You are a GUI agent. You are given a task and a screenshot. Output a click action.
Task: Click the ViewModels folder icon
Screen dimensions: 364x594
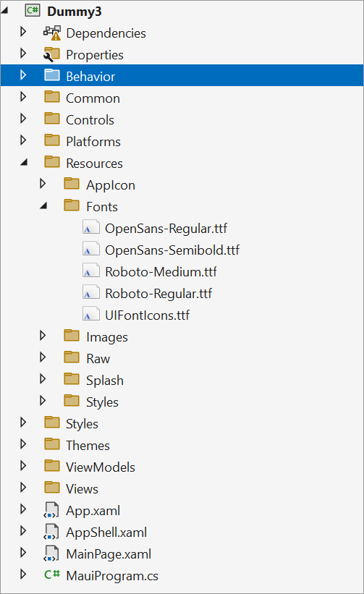pyautogui.click(x=52, y=466)
